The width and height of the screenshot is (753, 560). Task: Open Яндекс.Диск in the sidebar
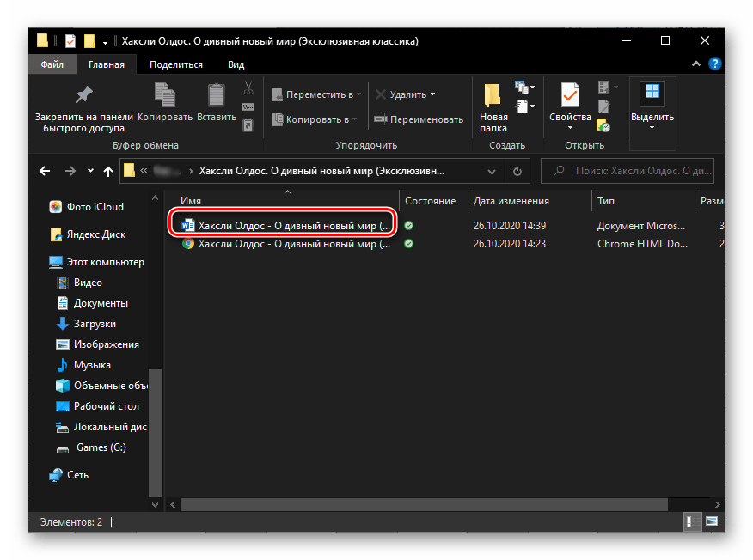[88, 234]
